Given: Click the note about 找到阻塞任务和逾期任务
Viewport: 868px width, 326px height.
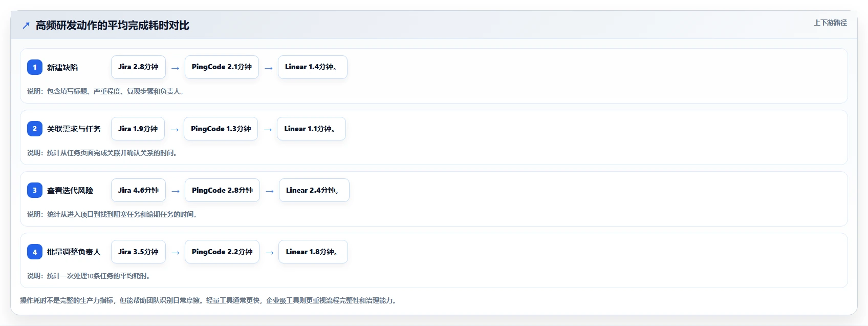Looking at the screenshot, I should click(x=113, y=214).
